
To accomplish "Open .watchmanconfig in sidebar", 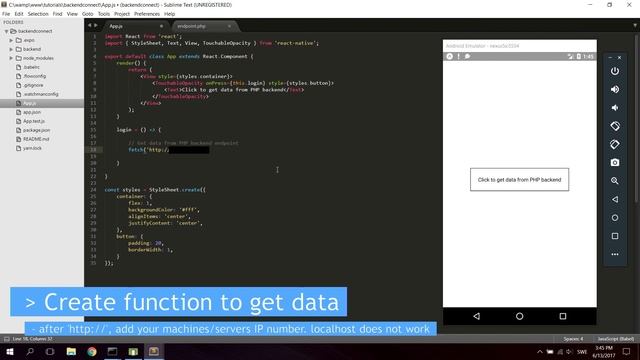I will [x=42, y=94].
